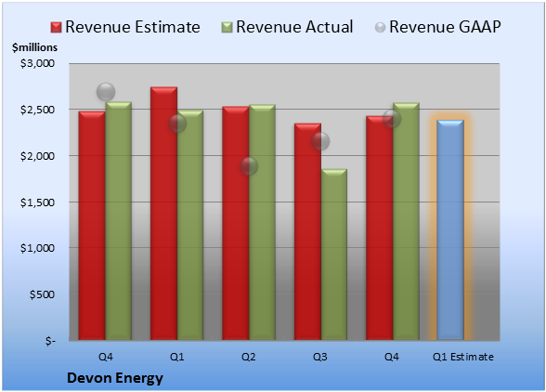Click the GAAP sphere near the $2,500 gridline beside Q1 Estimate
Viewport: 546px width, 392px height.
392,119
